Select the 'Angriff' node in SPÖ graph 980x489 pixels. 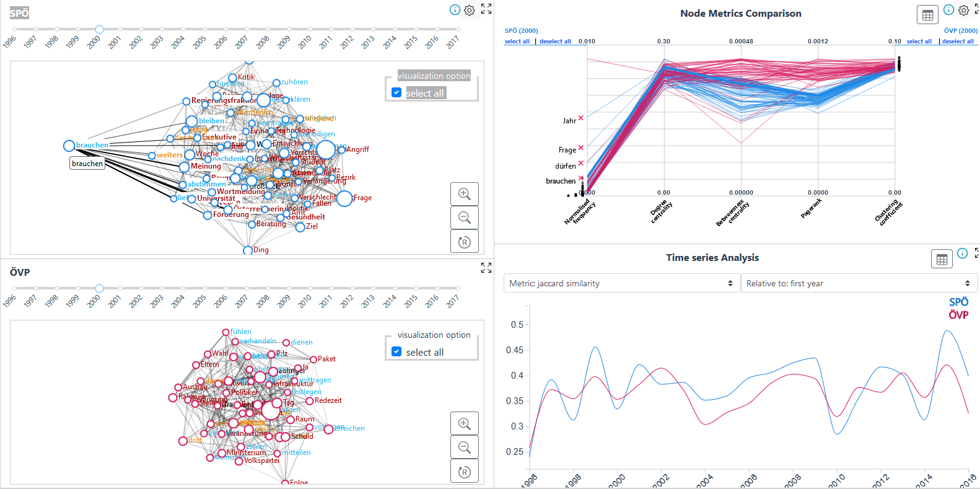pyautogui.click(x=341, y=150)
